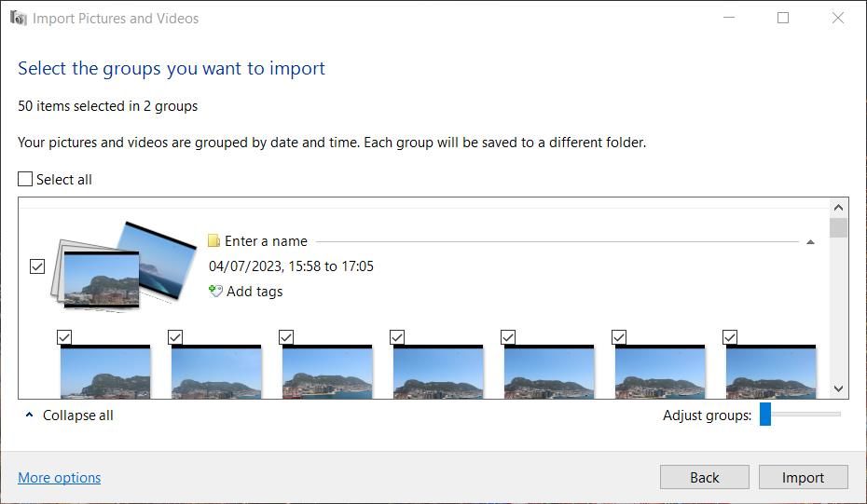Screen dimensions: 867x504
Task: Click the Back button
Action: click(x=705, y=477)
